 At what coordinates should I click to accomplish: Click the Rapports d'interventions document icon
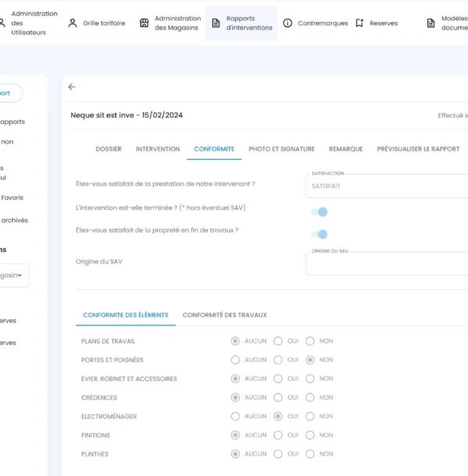click(216, 23)
